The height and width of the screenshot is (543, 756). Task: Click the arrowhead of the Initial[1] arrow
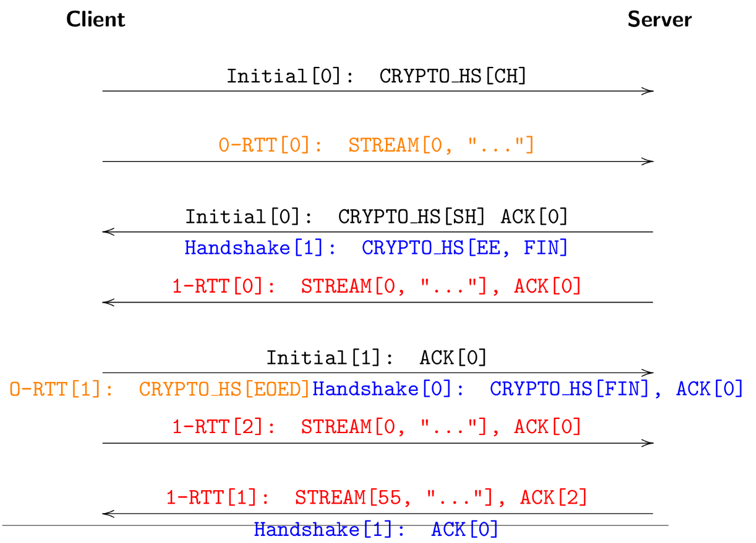point(647,373)
